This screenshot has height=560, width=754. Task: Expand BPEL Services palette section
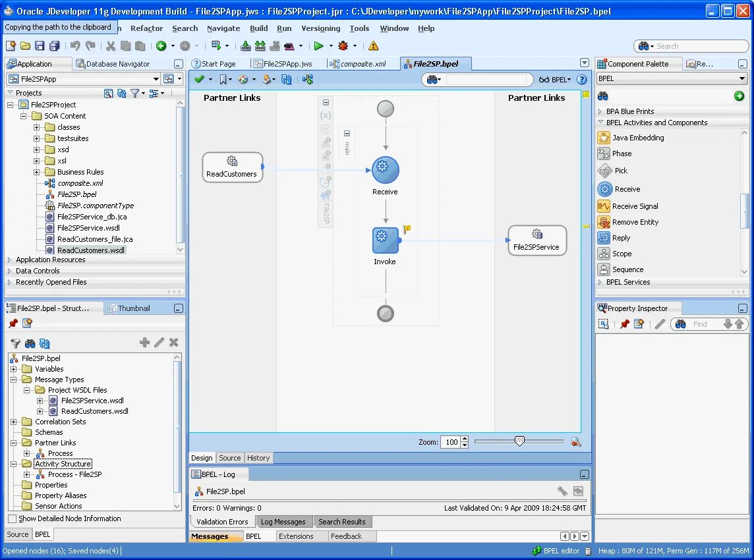[600, 282]
